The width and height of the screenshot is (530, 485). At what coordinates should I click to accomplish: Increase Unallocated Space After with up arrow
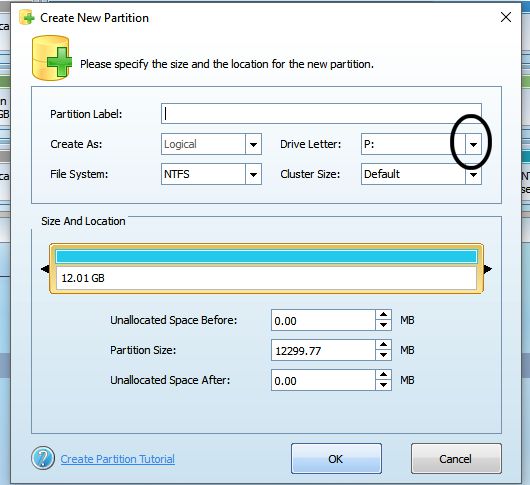click(x=383, y=374)
